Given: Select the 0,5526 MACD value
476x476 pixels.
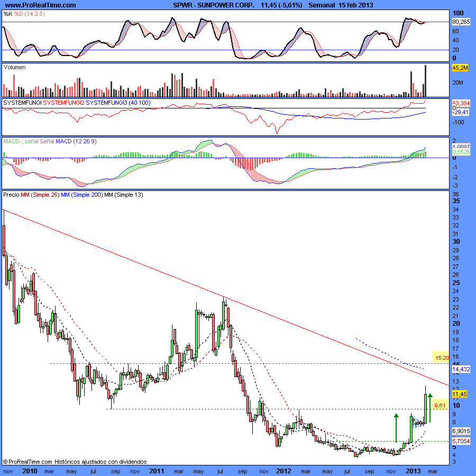Looking at the screenshot, I should [x=461, y=152].
